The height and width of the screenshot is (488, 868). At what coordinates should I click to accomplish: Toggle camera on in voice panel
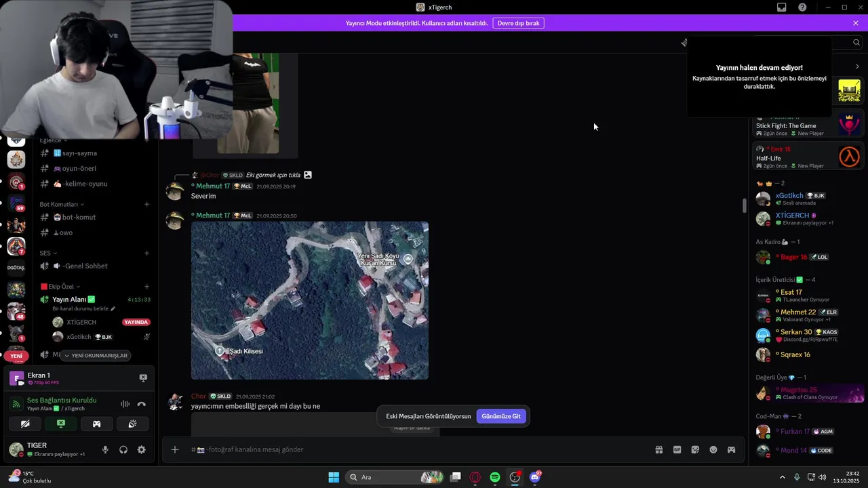[x=25, y=424]
